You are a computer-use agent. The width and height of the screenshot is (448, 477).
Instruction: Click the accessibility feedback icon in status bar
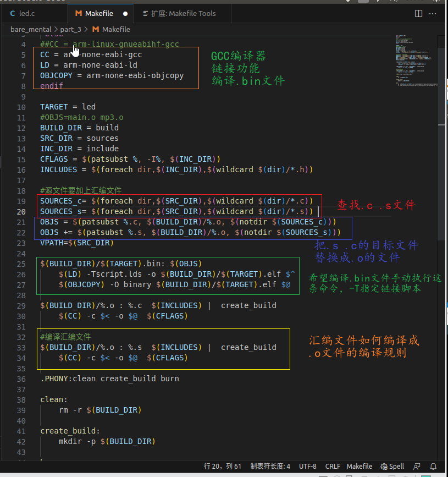(416, 466)
